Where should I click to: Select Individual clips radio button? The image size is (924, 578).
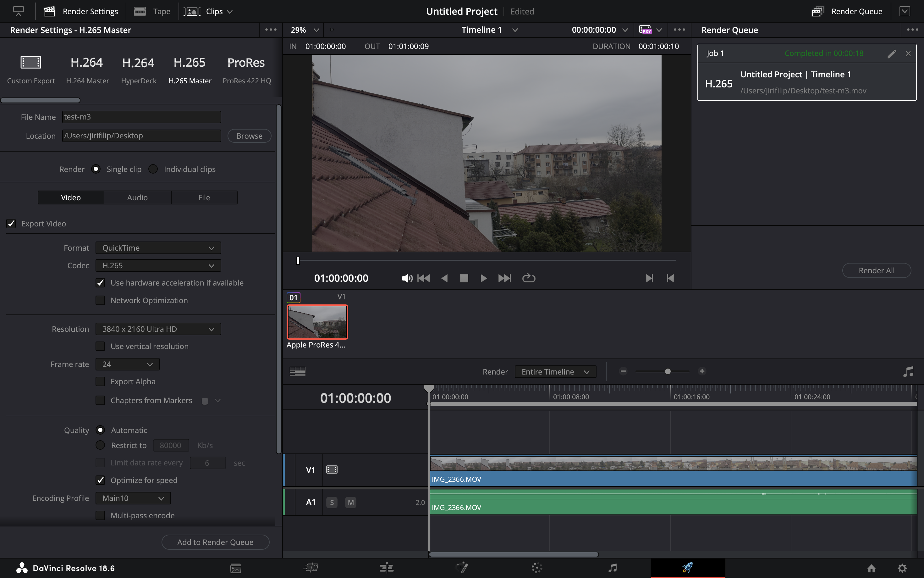[153, 169]
